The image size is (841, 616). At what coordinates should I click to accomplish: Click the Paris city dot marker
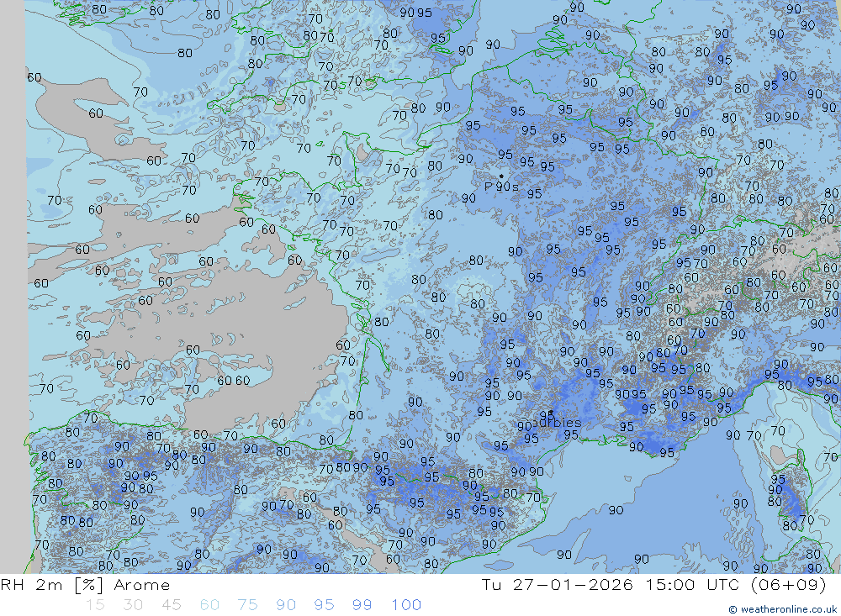[x=501, y=176]
